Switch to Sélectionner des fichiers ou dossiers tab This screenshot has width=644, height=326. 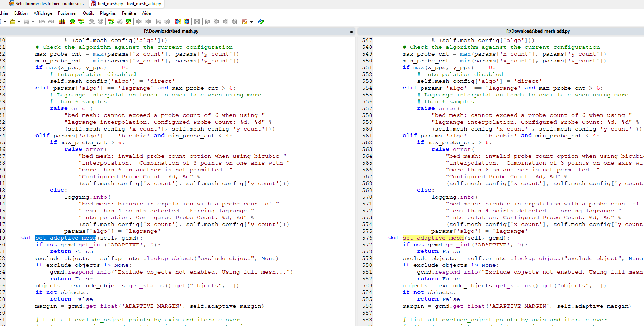pos(46,4)
